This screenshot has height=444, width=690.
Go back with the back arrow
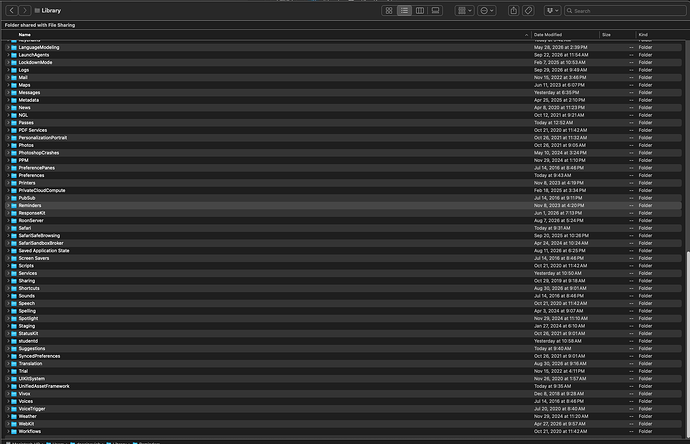click(12, 10)
